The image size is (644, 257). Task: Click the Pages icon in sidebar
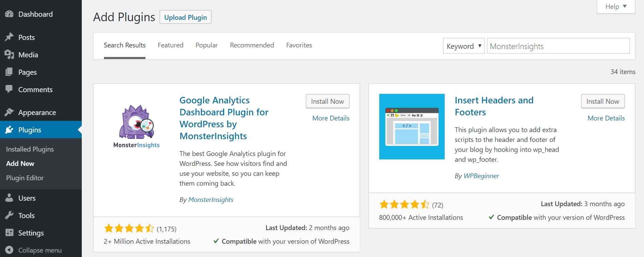(9, 72)
